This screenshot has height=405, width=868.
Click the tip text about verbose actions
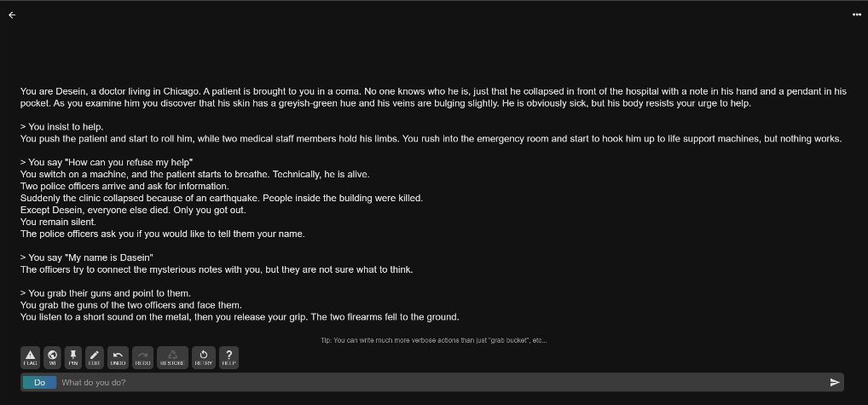coord(433,340)
